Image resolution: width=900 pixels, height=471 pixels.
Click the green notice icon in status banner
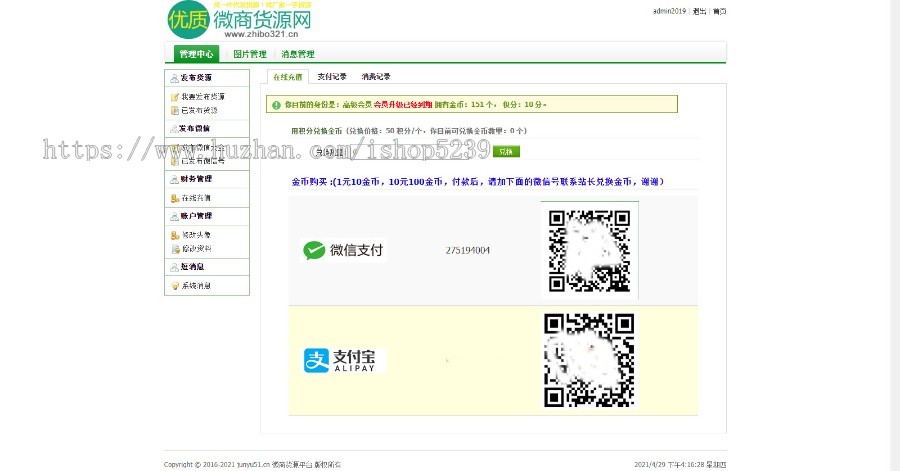[276, 105]
